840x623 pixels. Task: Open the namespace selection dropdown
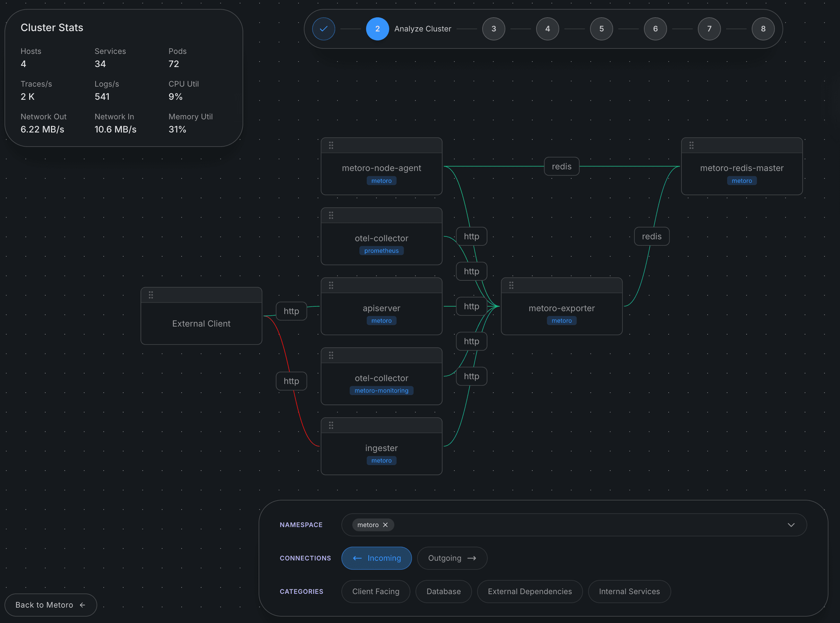click(791, 525)
